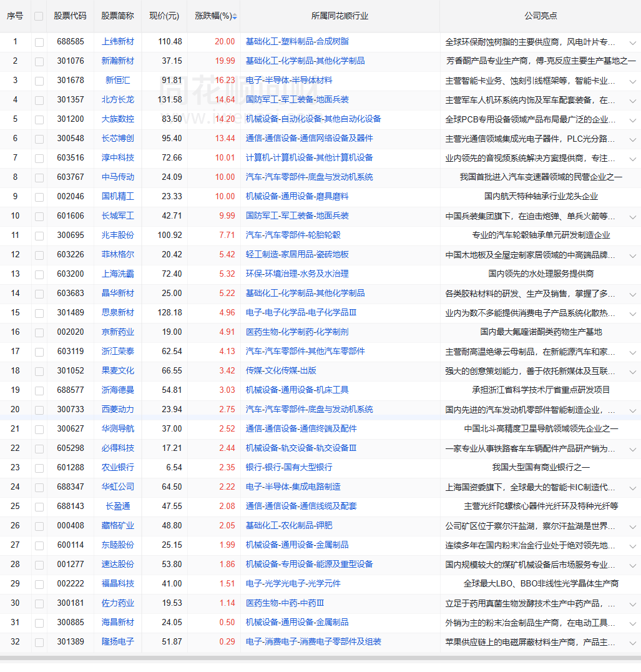The height and width of the screenshot is (672, 641).
Task: Click change value 19.99
Action: pos(225,61)
